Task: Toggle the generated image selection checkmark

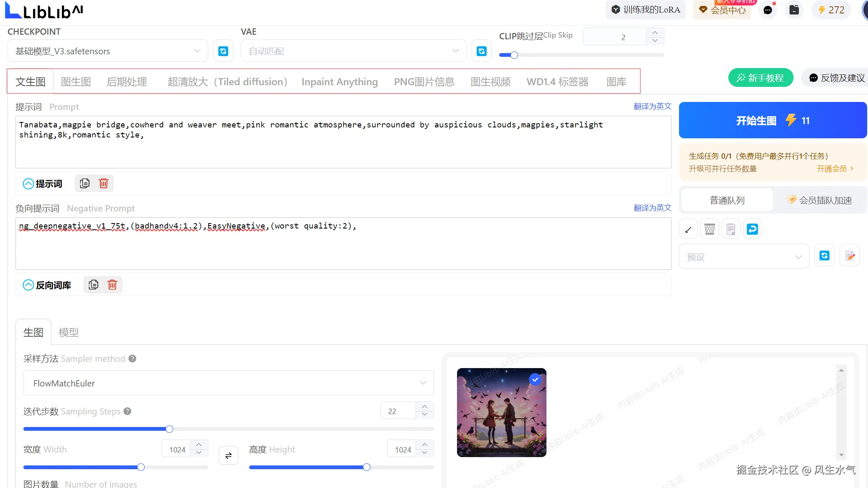Action: click(x=535, y=379)
